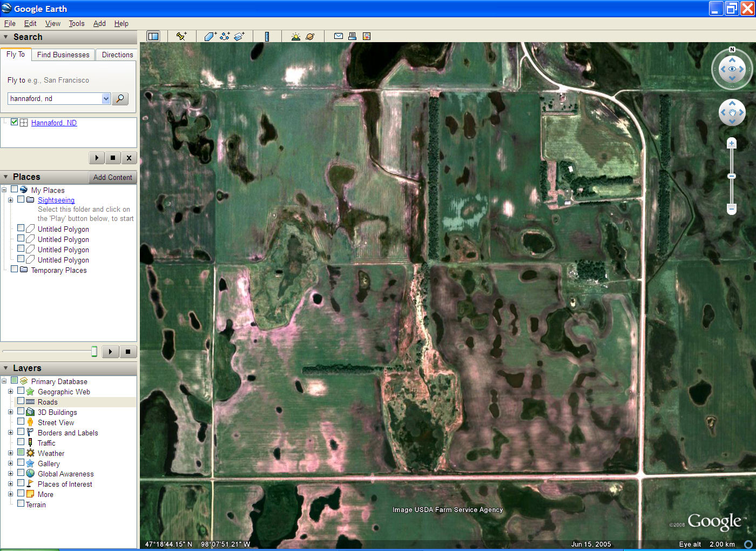Stop the Places tour playback
The width and height of the screenshot is (756, 551).
point(128,352)
